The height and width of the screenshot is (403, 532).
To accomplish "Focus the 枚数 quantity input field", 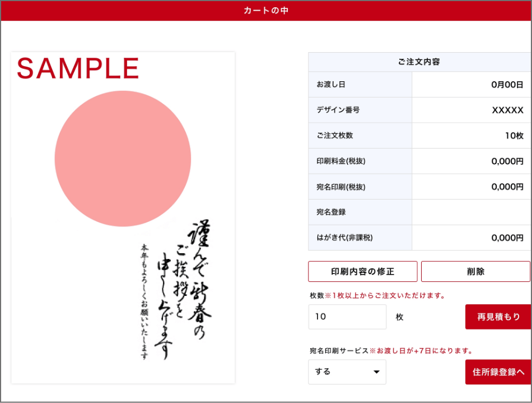I will [x=347, y=317].
